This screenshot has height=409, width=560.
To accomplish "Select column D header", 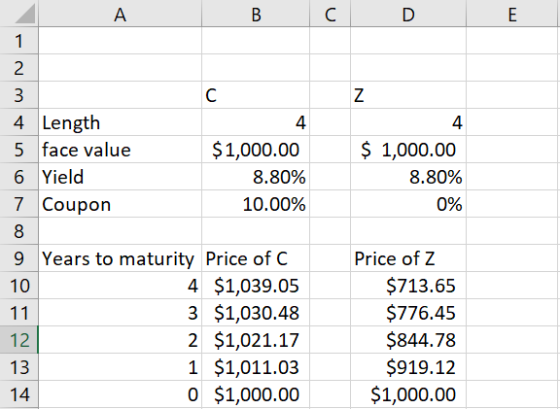I will pyautogui.click(x=408, y=13).
